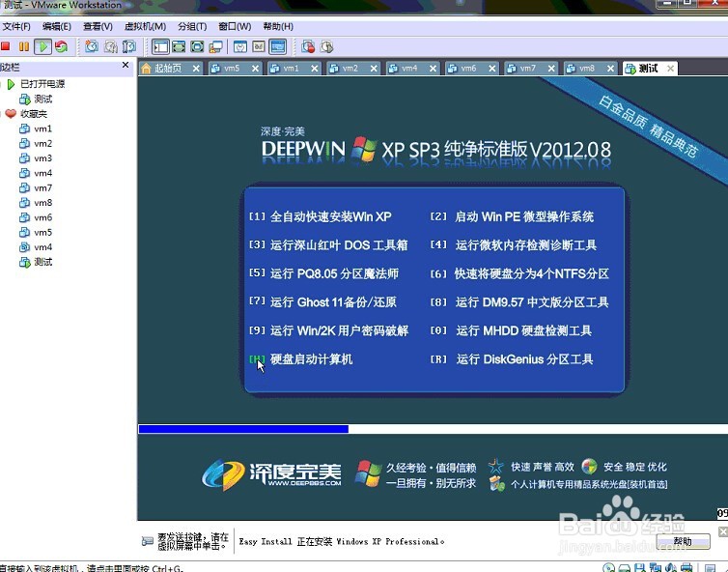Click the Take Snapshot toolbar icon

(x=92, y=46)
